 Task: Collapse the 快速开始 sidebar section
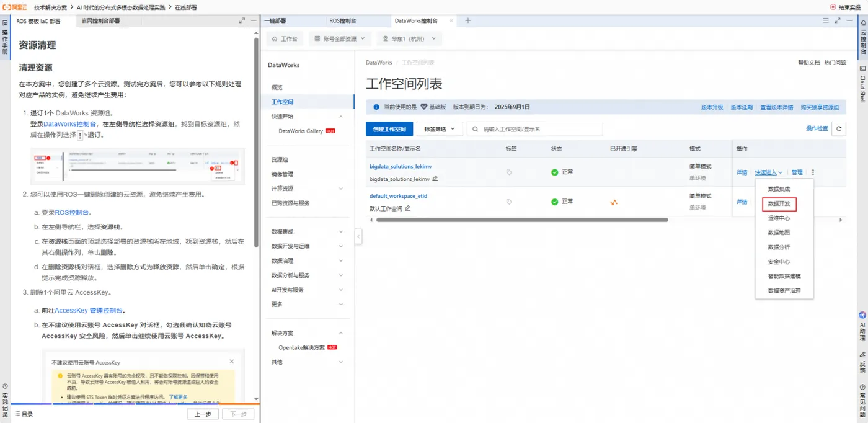pos(340,117)
